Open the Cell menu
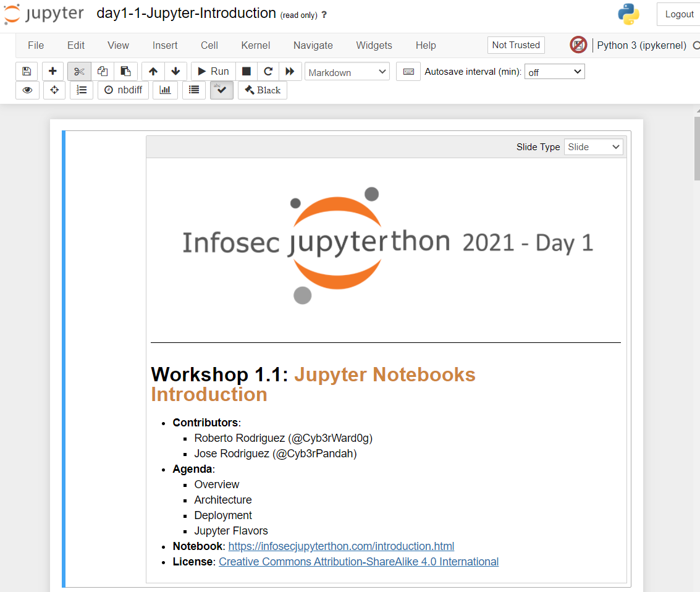 (209, 46)
